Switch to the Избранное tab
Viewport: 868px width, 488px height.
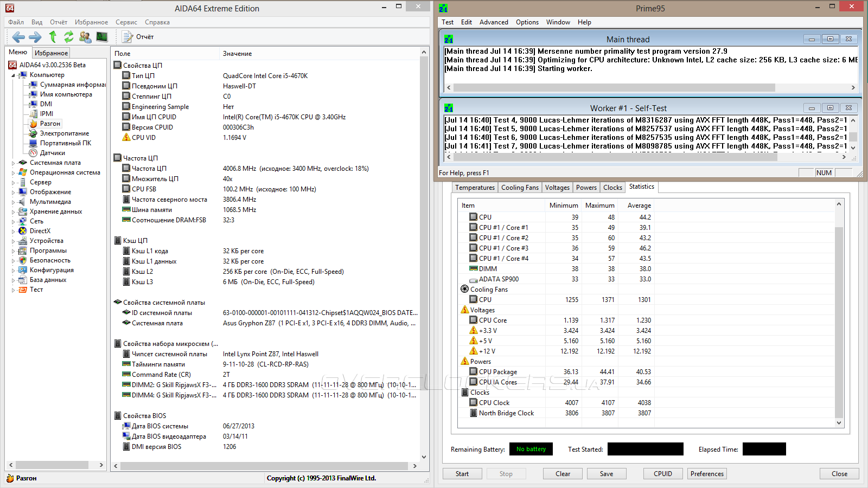[51, 53]
